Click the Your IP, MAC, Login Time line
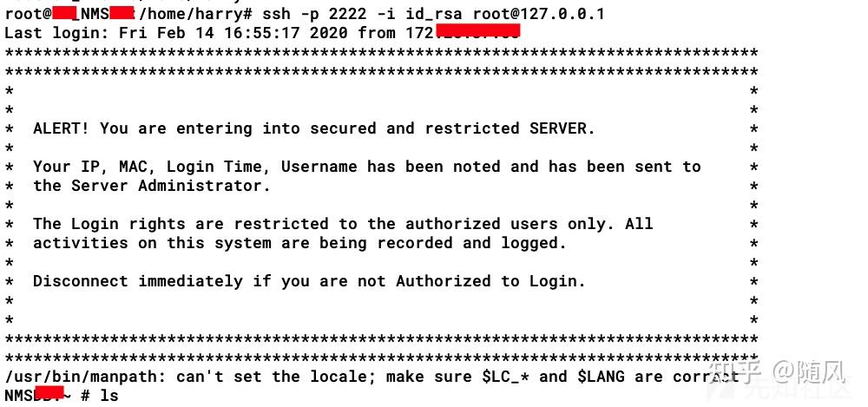Screen dimensions: 868x407 click(x=367, y=167)
